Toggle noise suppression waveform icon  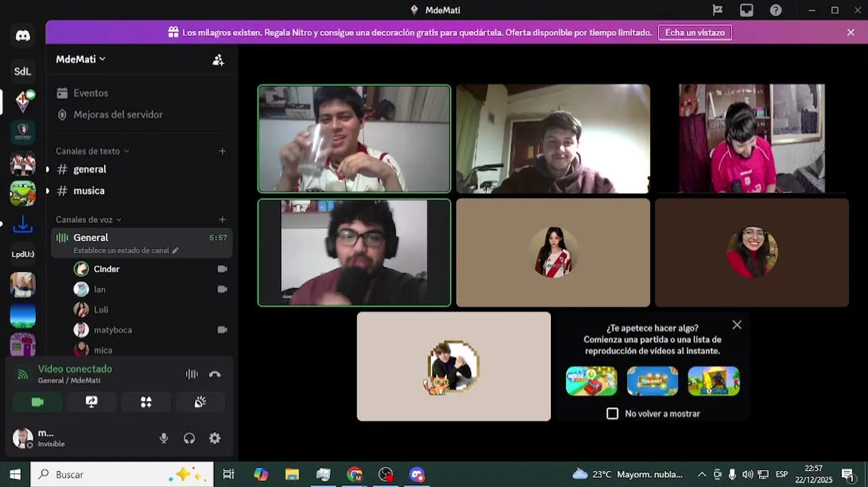[192, 374]
